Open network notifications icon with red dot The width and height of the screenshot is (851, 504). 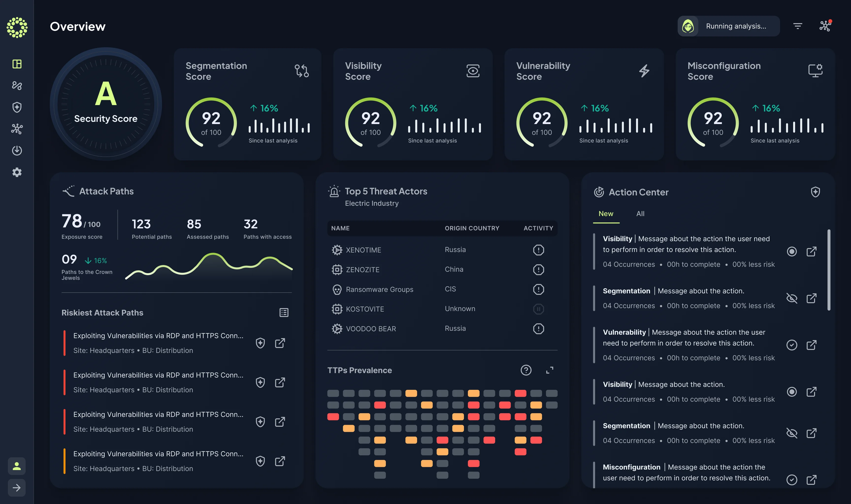825,26
